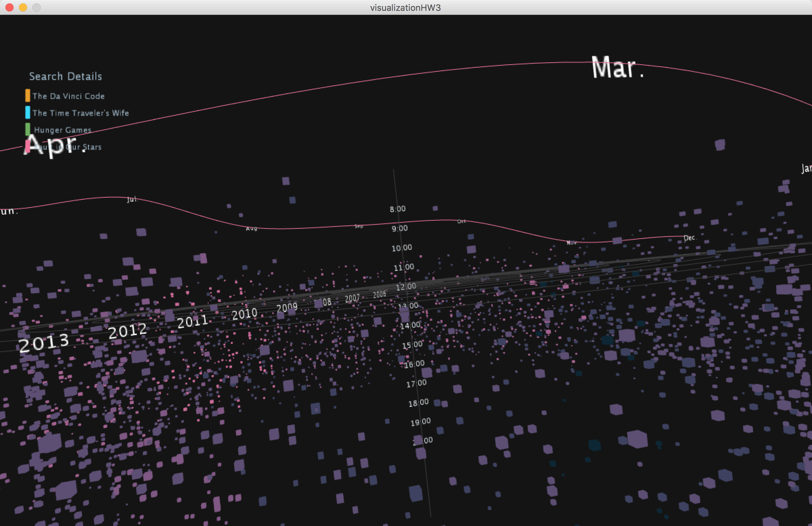
Task: Click the Dec. month marker
Action: pos(689,238)
